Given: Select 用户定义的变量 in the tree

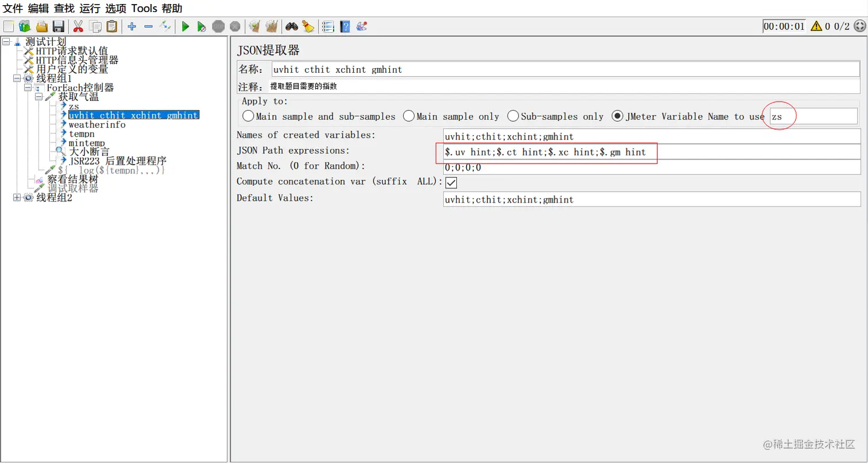Looking at the screenshot, I should tap(72, 69).
